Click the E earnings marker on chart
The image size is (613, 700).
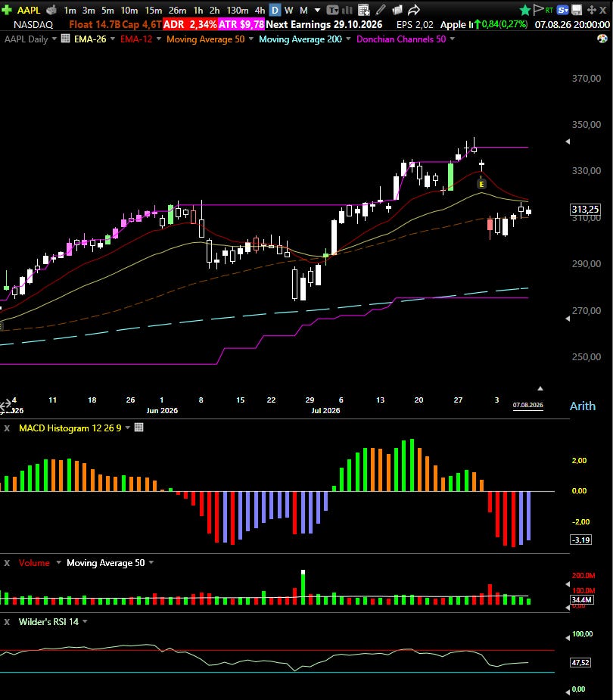(481, 184)
